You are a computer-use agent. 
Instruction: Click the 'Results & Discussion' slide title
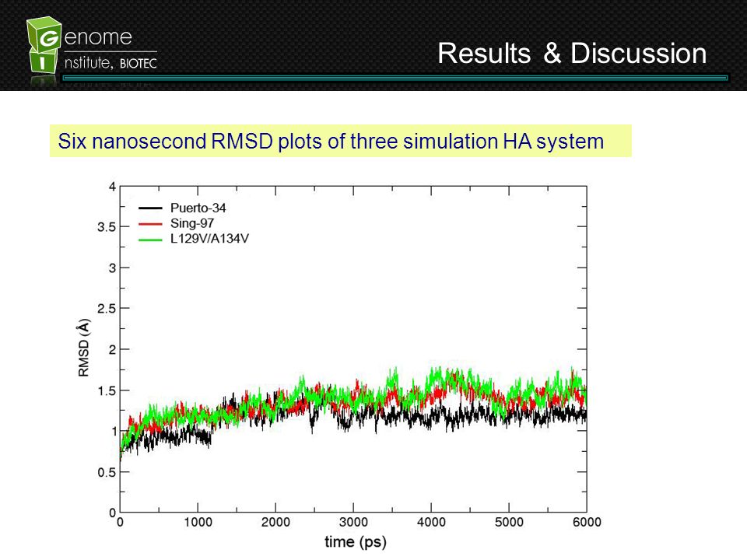pyautogui.click(x=572, y=53)
